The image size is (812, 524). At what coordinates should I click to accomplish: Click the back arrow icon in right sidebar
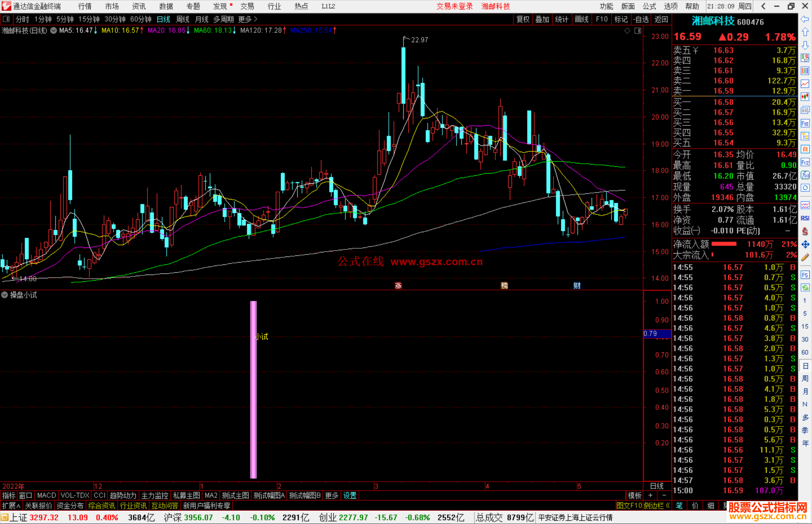tap(805, 19)
